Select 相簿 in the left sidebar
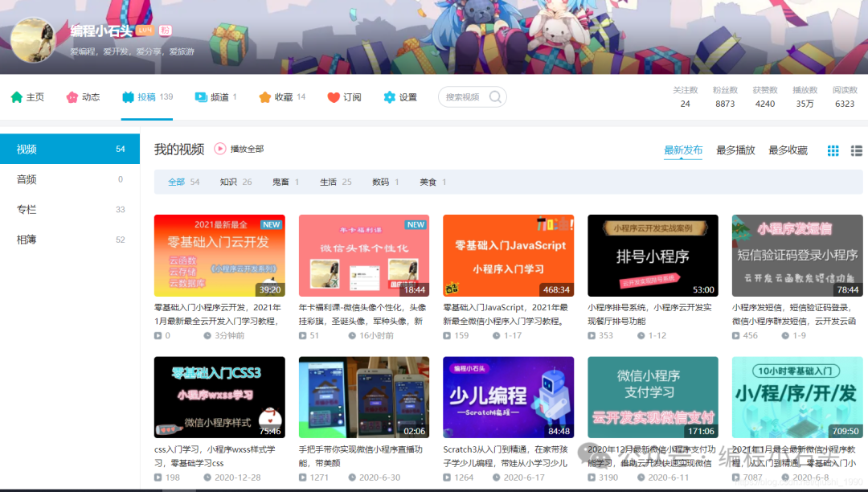 coord(70,240)
